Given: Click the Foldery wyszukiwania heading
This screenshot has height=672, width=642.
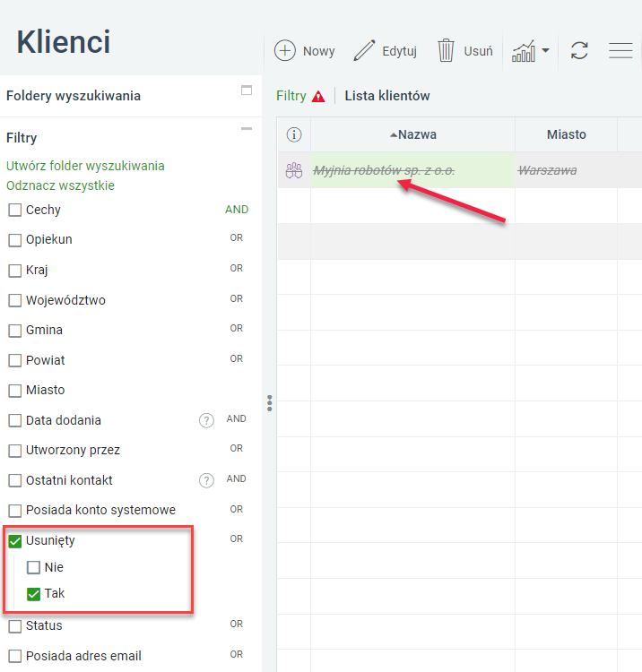Looking at the screenshot, I should coord(74,96).
